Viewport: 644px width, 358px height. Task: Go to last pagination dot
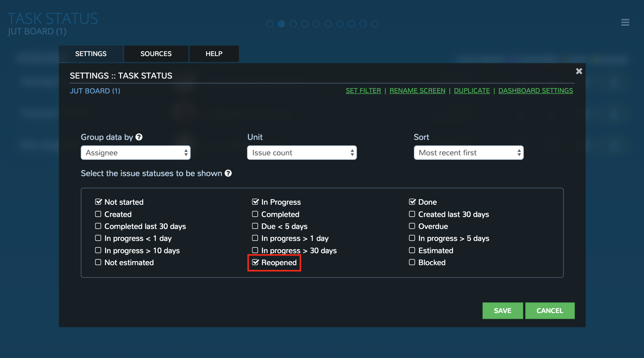click(x=375, y=24)
